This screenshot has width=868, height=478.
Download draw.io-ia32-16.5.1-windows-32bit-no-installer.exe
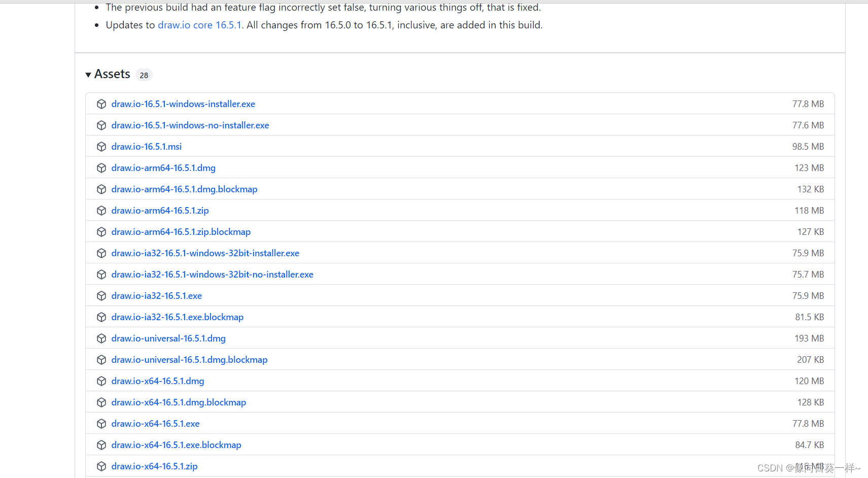[213, 275]
